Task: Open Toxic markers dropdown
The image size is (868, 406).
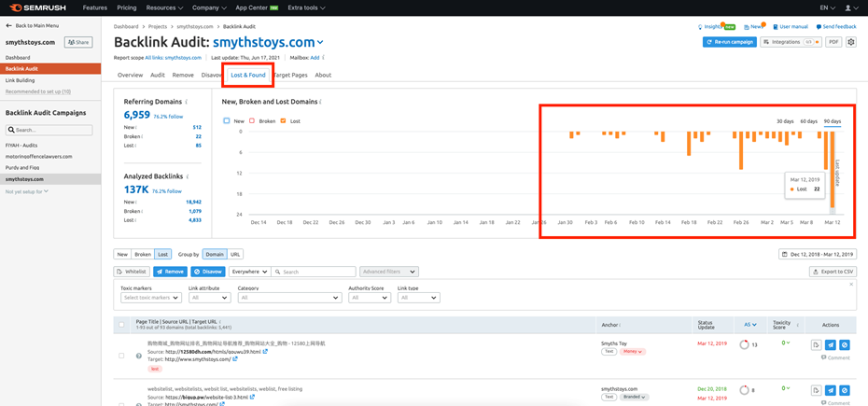Action: [151, 298]
